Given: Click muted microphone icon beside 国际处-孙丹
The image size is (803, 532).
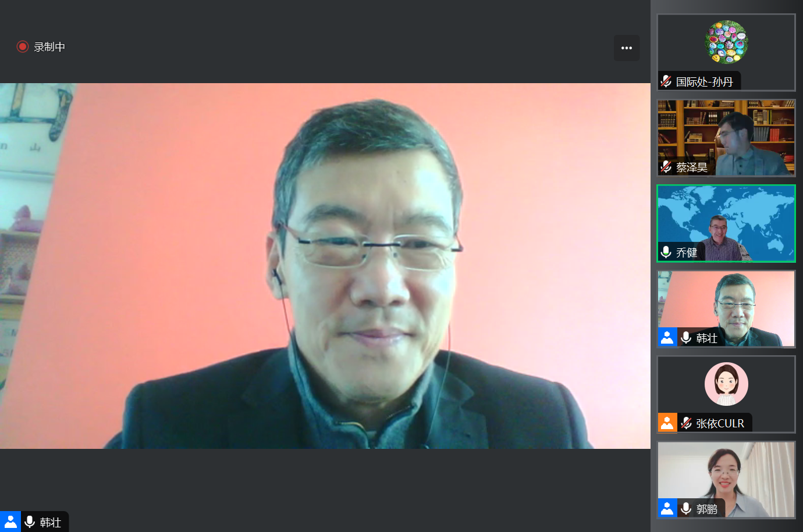Looking at the screenshot, I should point(666,81).
